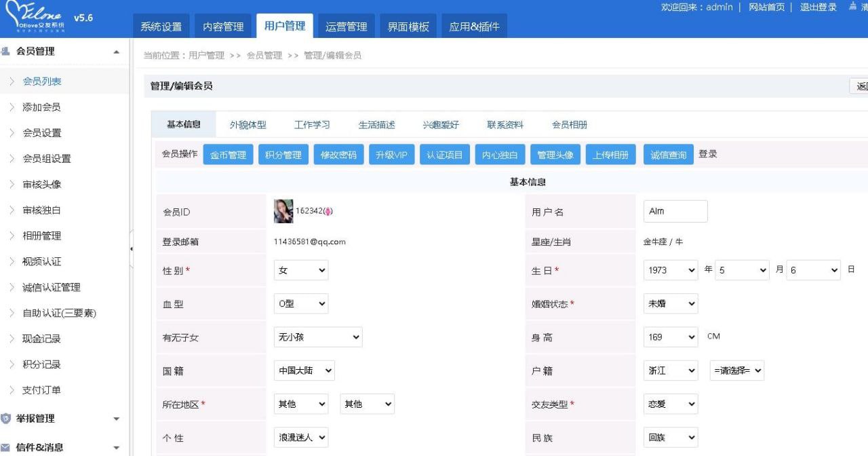Click the 退出登录 link

pyautogui.click(x=818, y=7)
